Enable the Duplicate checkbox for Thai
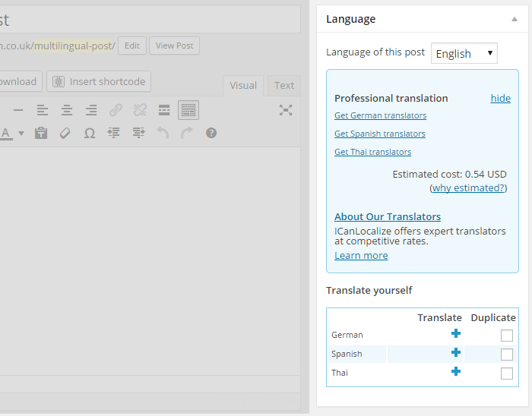532x416 pixels. click(507, 373)
